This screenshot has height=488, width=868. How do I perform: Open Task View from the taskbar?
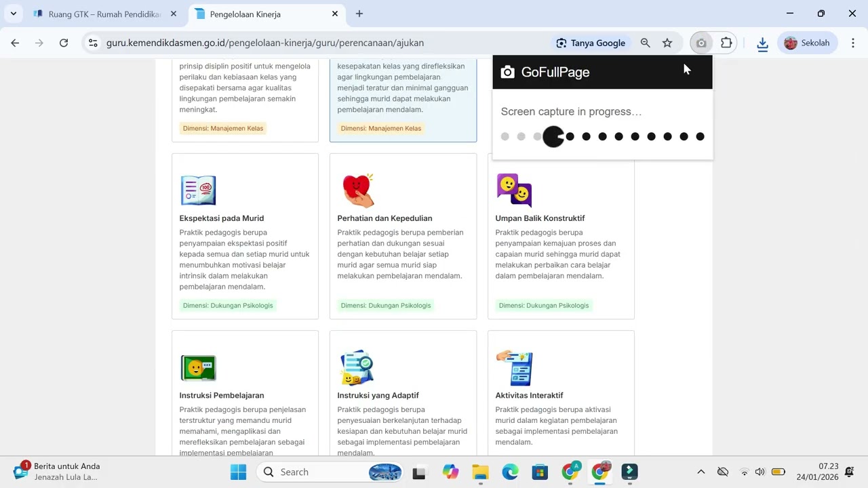click(419, 472)
